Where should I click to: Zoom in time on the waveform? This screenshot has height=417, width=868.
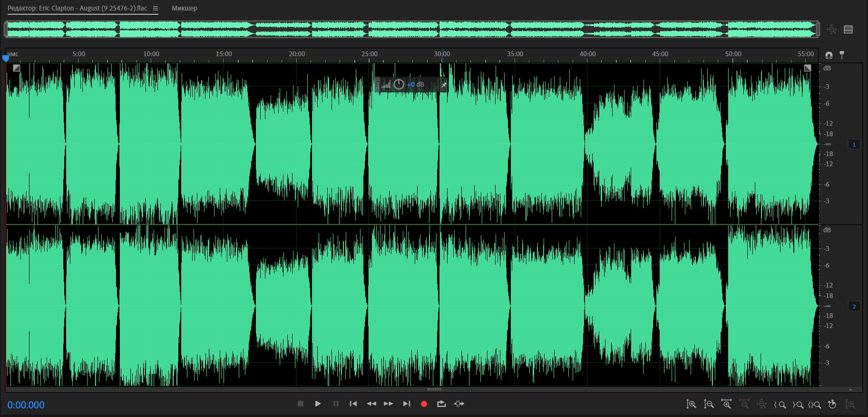[726, 404]
